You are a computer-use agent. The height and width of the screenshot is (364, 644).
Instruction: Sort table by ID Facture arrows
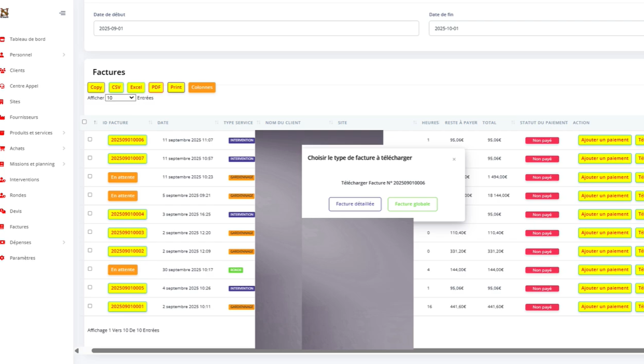coord(95,122)
